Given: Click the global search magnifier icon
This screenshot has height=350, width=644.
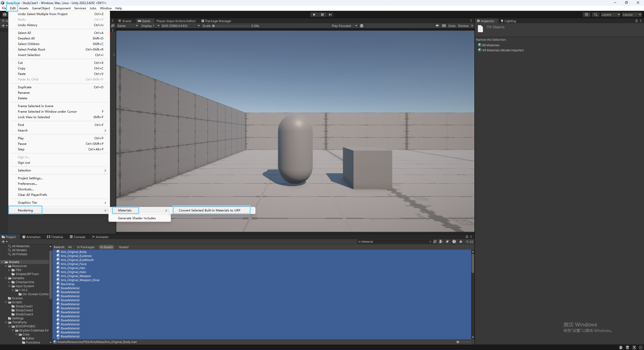Looking at the screenshot, I should (595, 15).
